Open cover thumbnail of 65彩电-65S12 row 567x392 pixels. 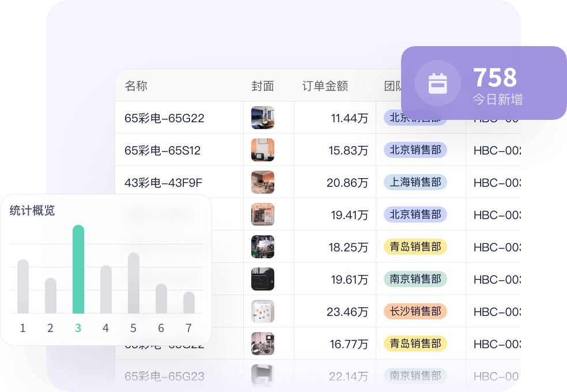pyautogui.click(x=263, y=150)
